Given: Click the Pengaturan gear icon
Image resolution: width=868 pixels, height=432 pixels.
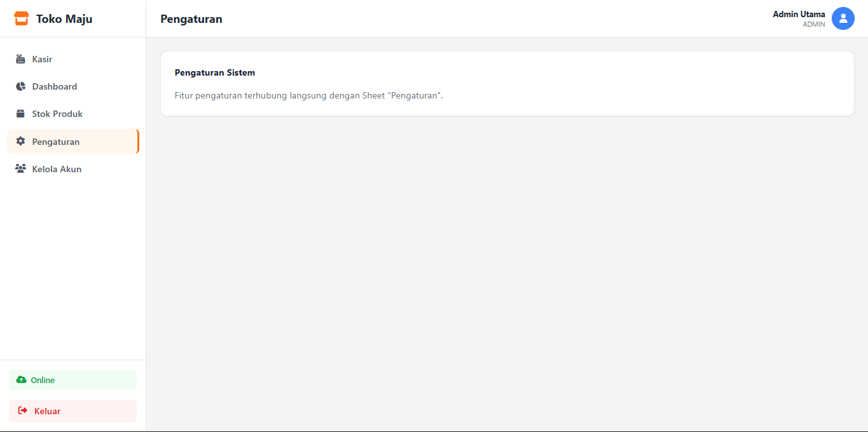Looking at the screenshot, I should click(20, 142).
